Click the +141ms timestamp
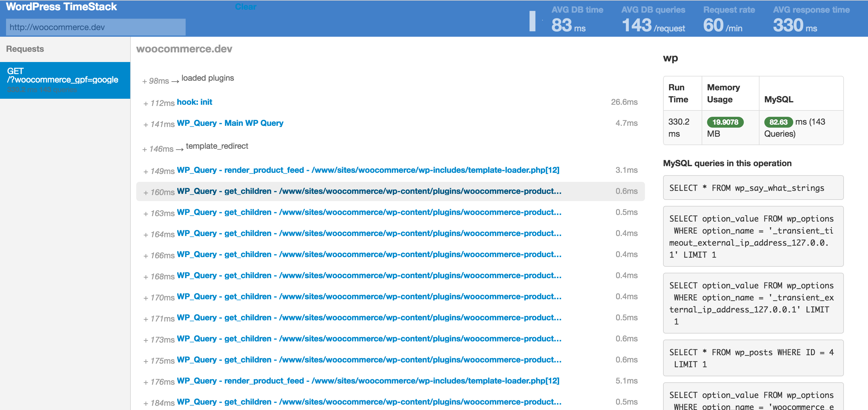Screen dimensions: 868x410 159,124
